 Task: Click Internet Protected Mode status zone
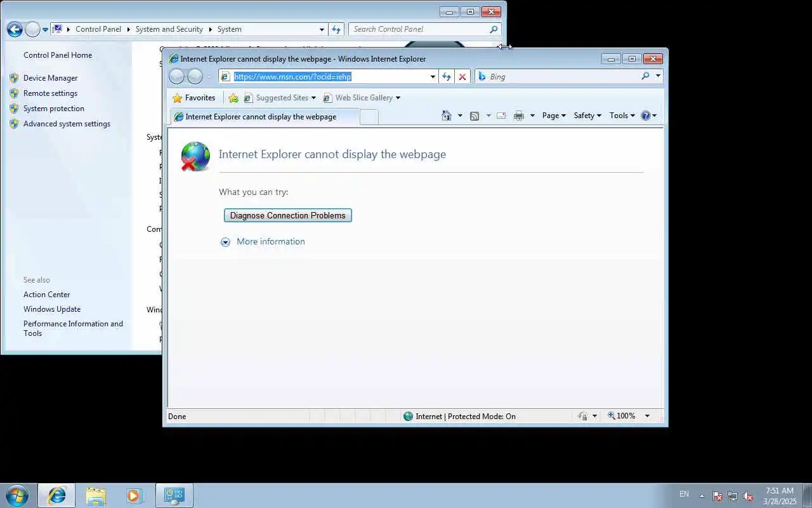tap(460, 417)
